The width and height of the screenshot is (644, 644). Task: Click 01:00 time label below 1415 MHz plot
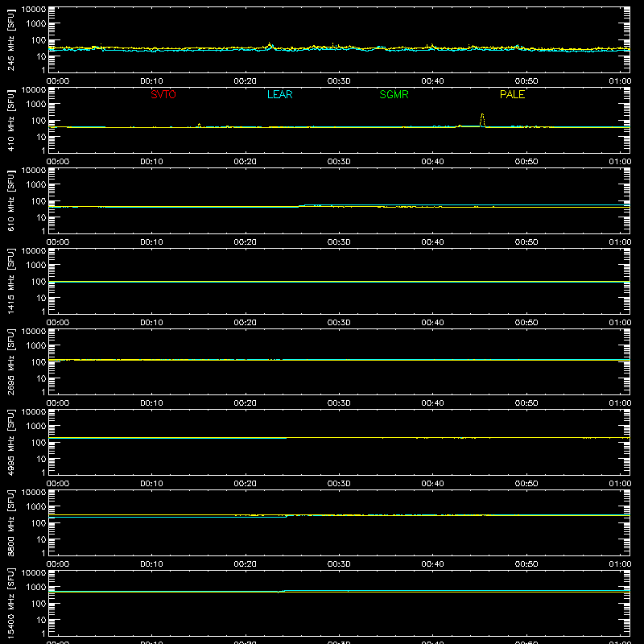(620, 323)
